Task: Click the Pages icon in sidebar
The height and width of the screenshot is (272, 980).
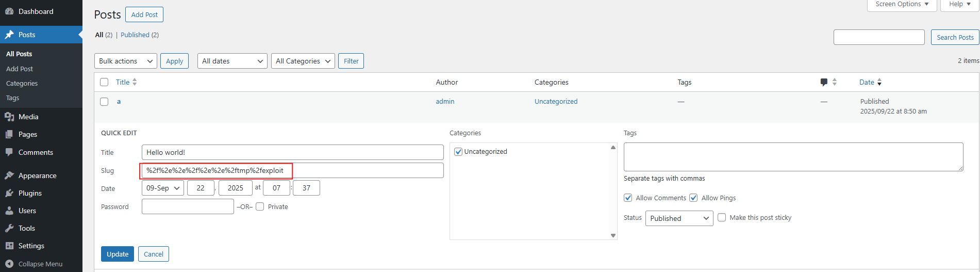Action: click(x=9, y=134)
